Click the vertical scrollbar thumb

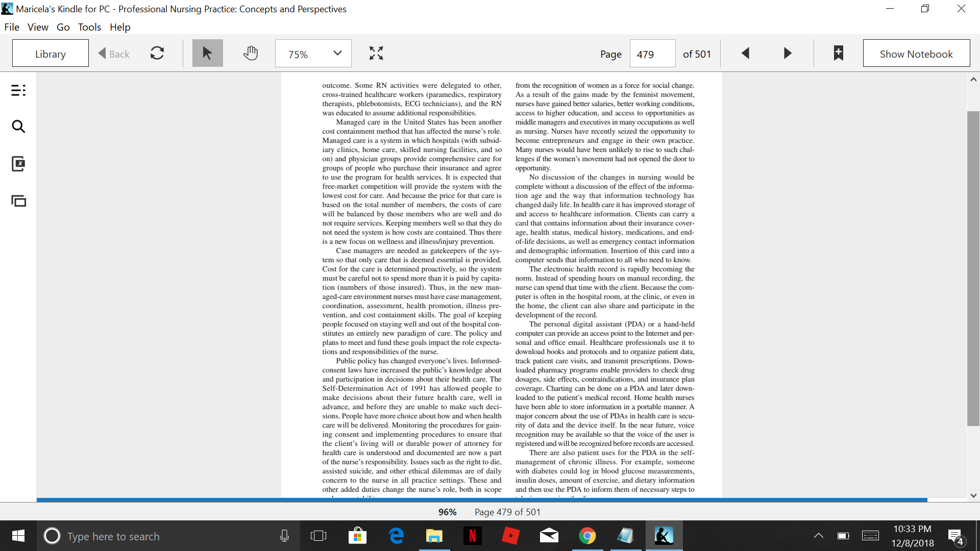[973, 268]
